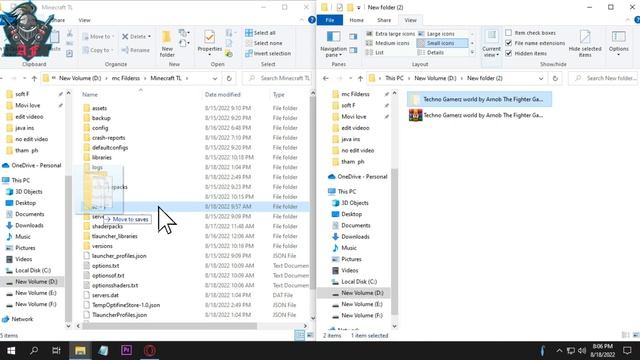This screenshot has width=640, height=360.
Task: Toggle the Item check boxes checkbox
Action: (x=509, y=33)
